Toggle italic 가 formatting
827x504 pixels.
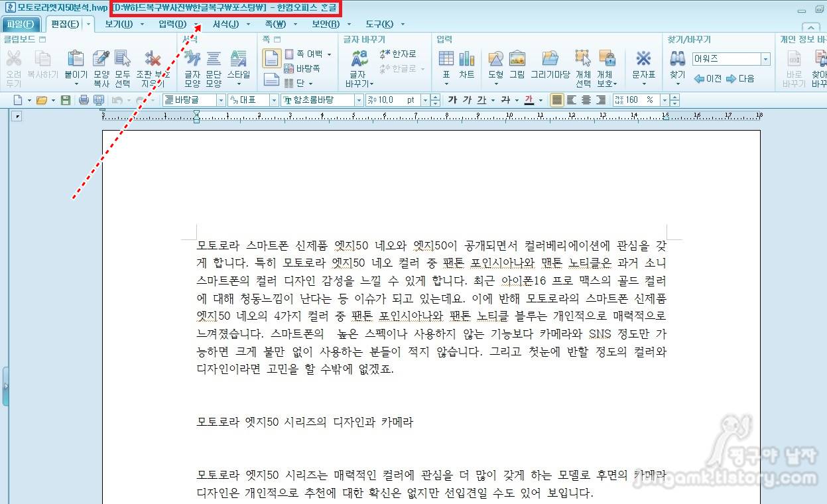tap(467, 100)
